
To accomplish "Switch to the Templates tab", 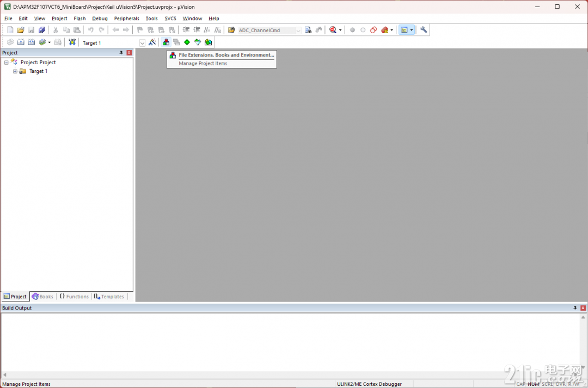I will tap(109, 297).
